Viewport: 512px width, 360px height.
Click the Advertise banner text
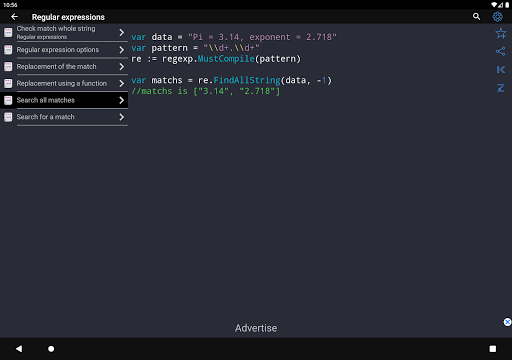coord(256,328)
